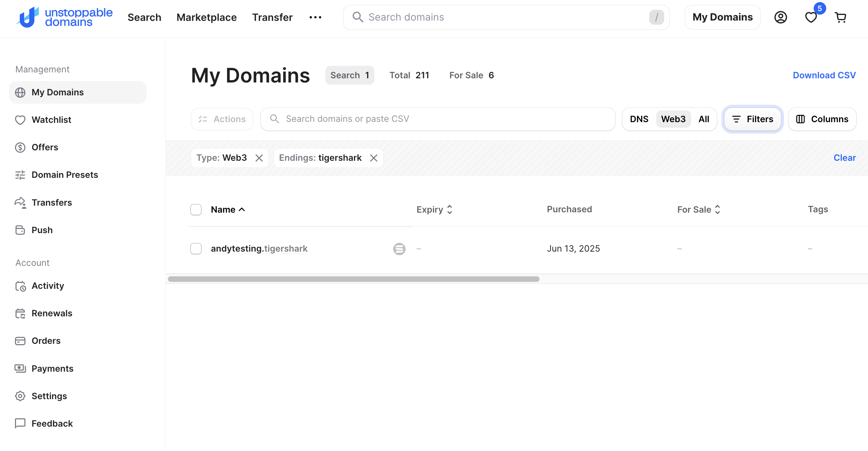Click the Download CSV link

click(824, 75)
